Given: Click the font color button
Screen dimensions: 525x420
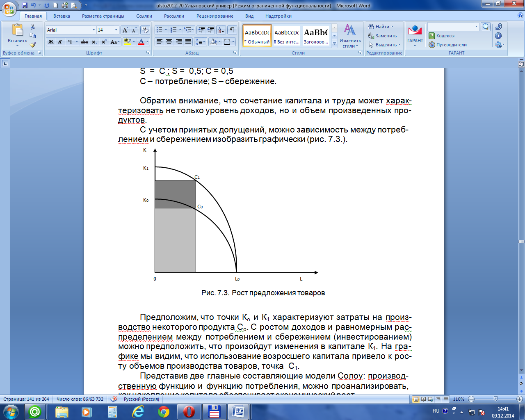Looking at the screenshot, I should (141, 42).
